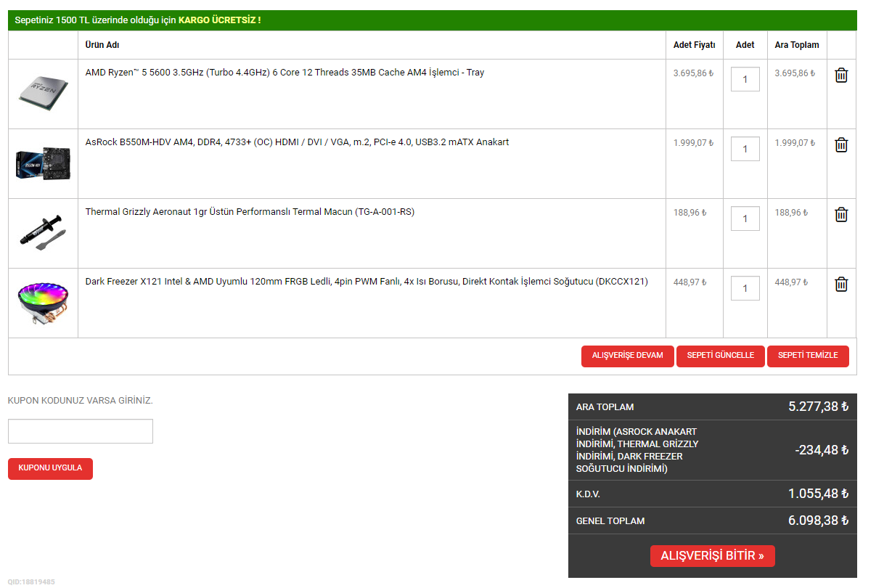The image size is (892, 588).
Task: Click the 3.695,86 ₺ unit price of AMD Ryzen
Action: click(693, 73)
